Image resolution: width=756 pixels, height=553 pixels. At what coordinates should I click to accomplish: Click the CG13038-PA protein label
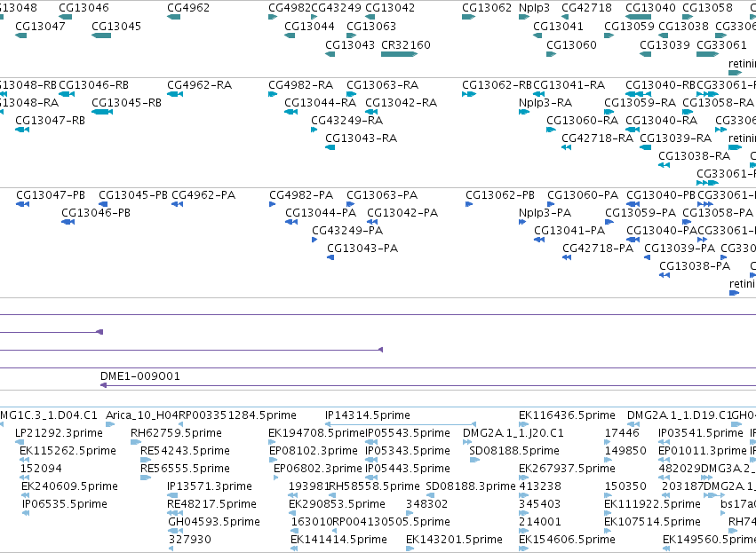(x=695, y=266)
